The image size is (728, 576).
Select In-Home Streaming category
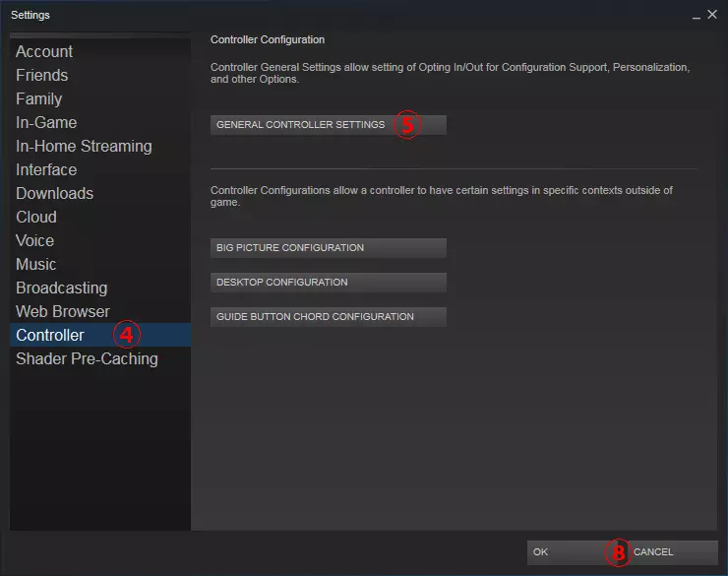(100, 147)
